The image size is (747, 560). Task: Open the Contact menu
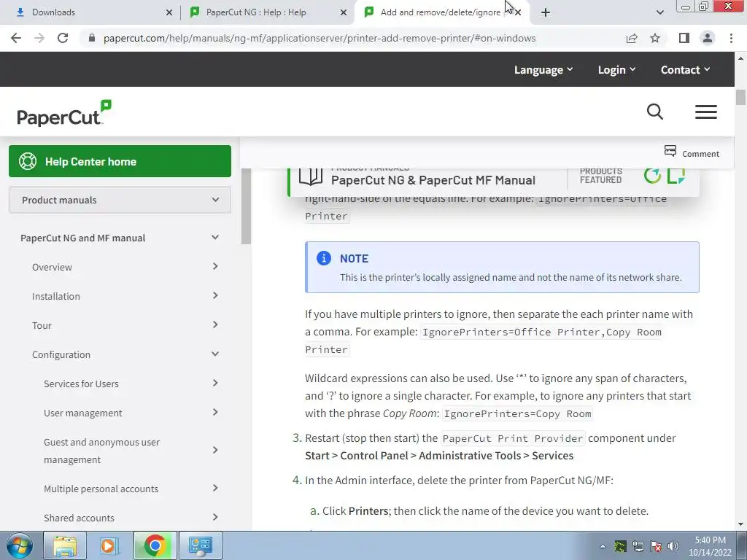pos(685,69)
